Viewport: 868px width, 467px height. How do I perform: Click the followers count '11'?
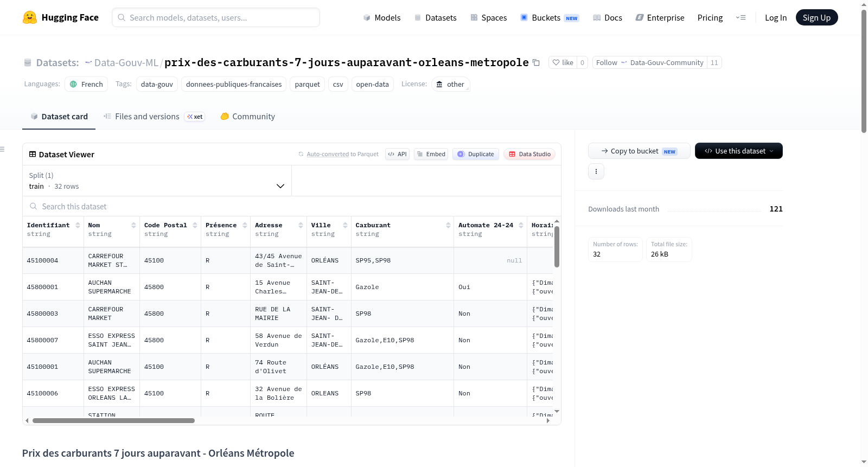point(714,62)
